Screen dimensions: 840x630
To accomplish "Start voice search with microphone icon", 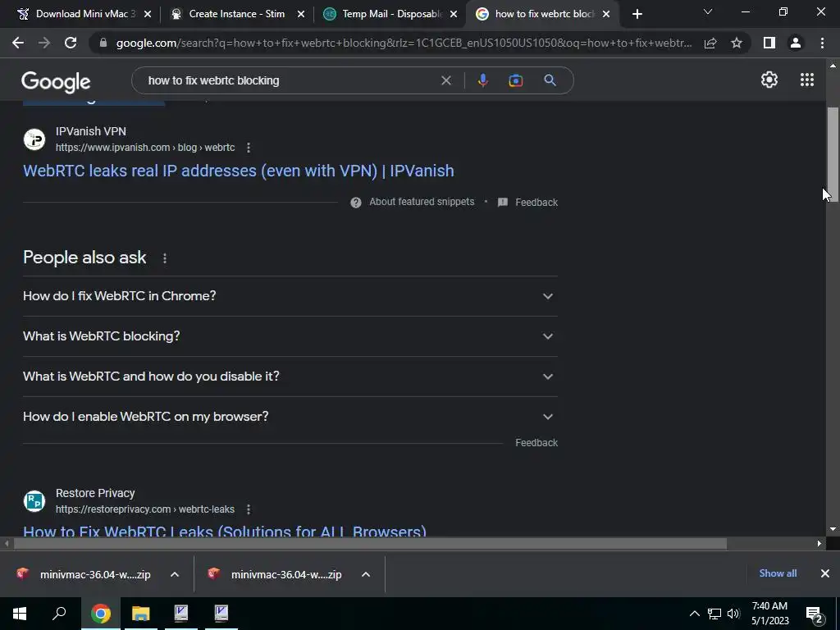I will click(482, 80).
